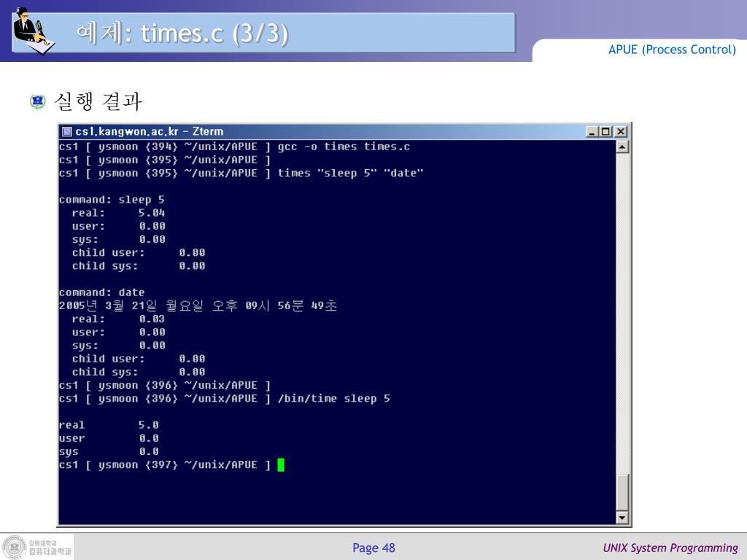Viewport: 747px width, 560px height.
Task: Minimize the Zterm terminal window
Action: point(592,131)
